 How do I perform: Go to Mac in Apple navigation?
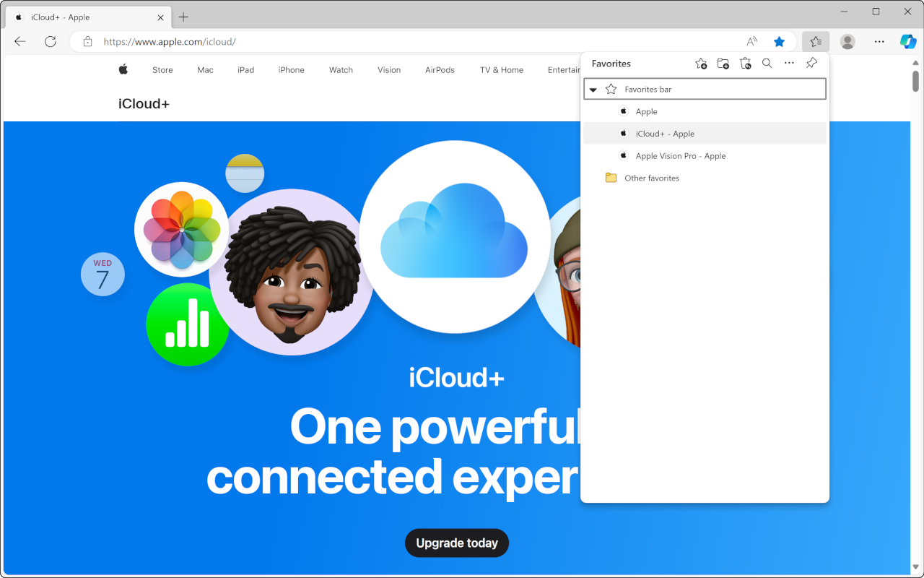pyautogui.click(x=206, y=70)
